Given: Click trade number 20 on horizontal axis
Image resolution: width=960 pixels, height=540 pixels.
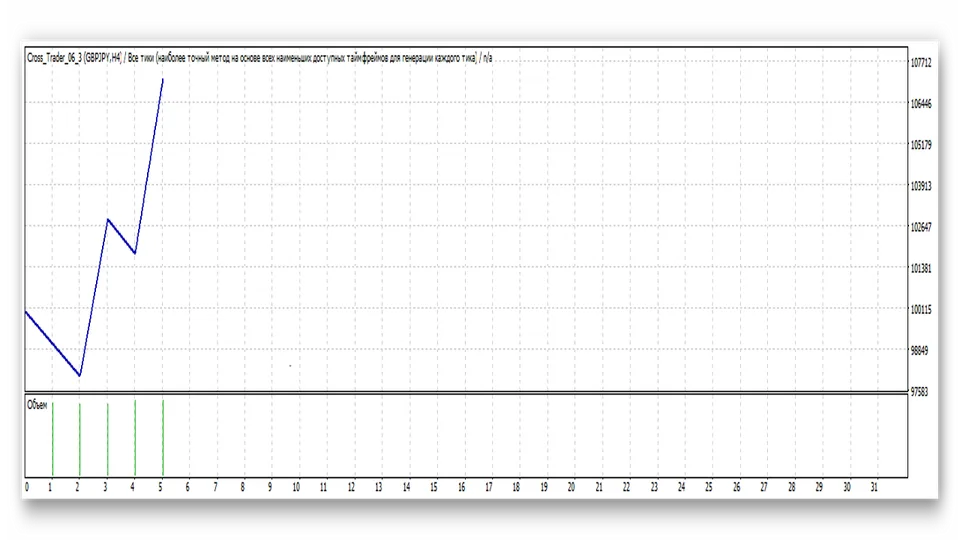Looking at the screenshot, I should click(571, 487).
